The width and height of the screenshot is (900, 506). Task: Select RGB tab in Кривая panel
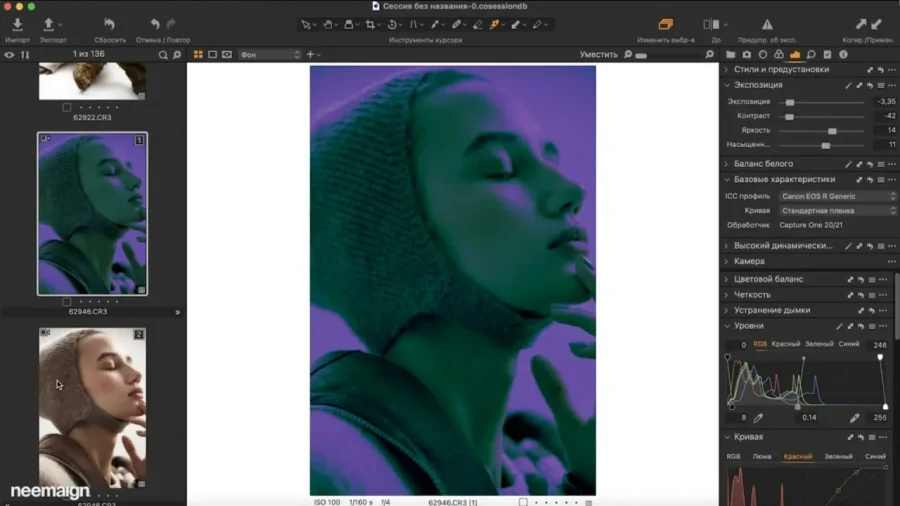733,456
